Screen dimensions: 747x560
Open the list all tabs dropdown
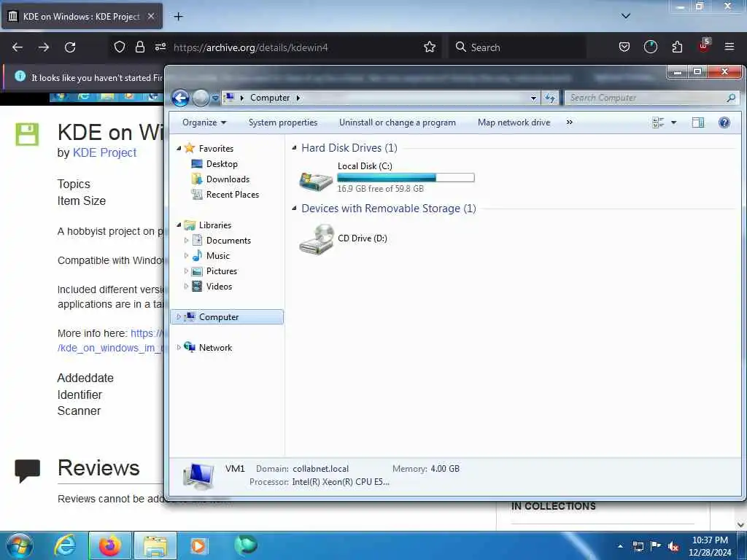point(625,16)
